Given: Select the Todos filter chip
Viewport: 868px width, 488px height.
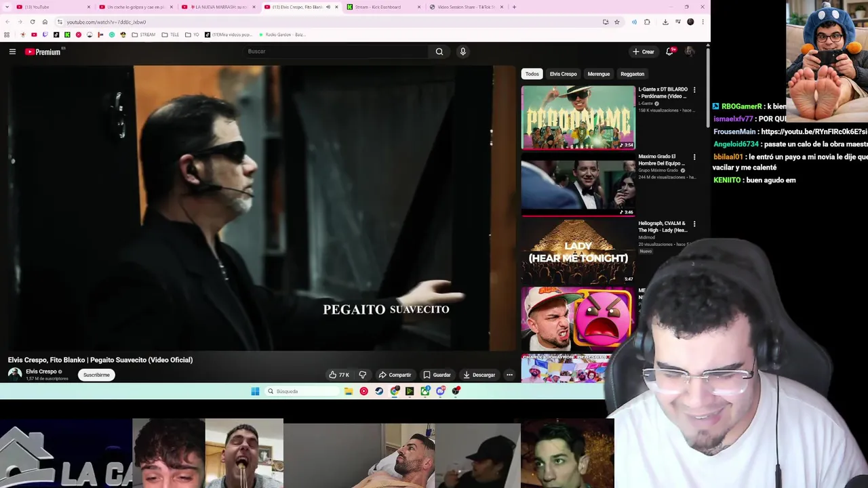Looking at the screenshot, I should [532, 74].
